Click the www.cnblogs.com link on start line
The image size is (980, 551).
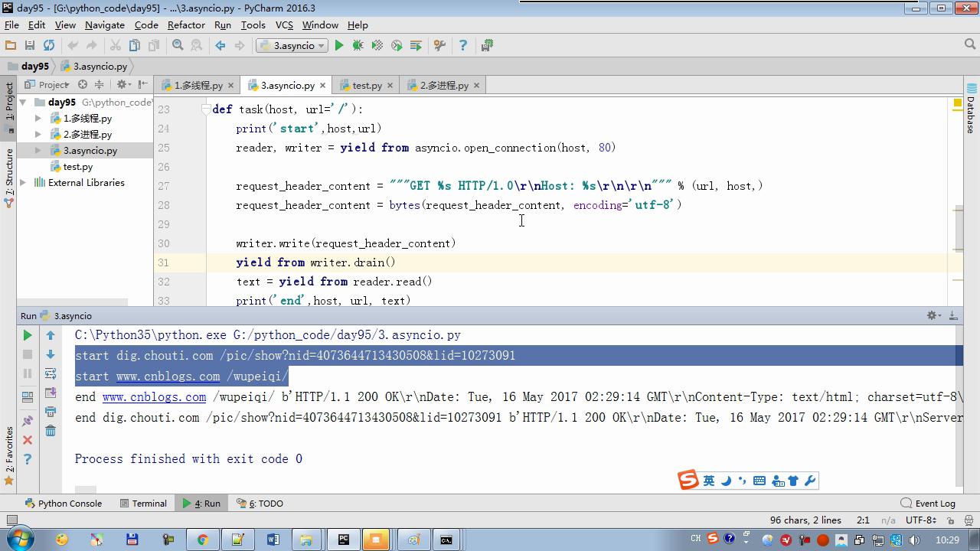coord(168,376)
